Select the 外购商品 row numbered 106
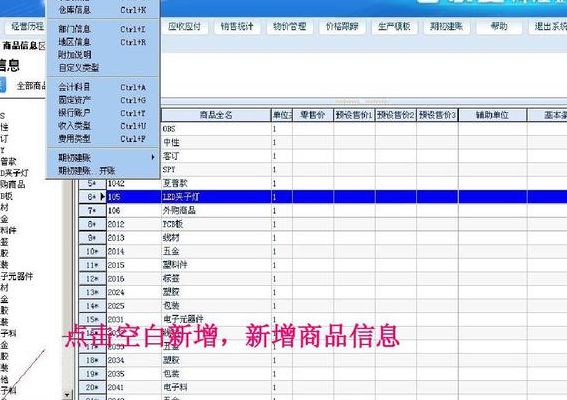Image resolution: width=567 pixels, height=400 pixels. [323, 210]
